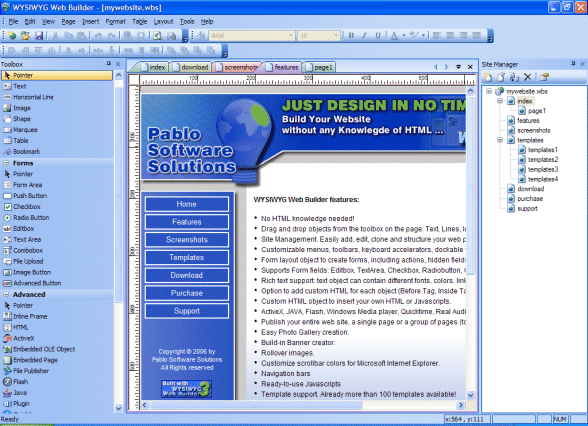Click the New website toolbar icon
This screenshot has width=588, height=426.
12,36
